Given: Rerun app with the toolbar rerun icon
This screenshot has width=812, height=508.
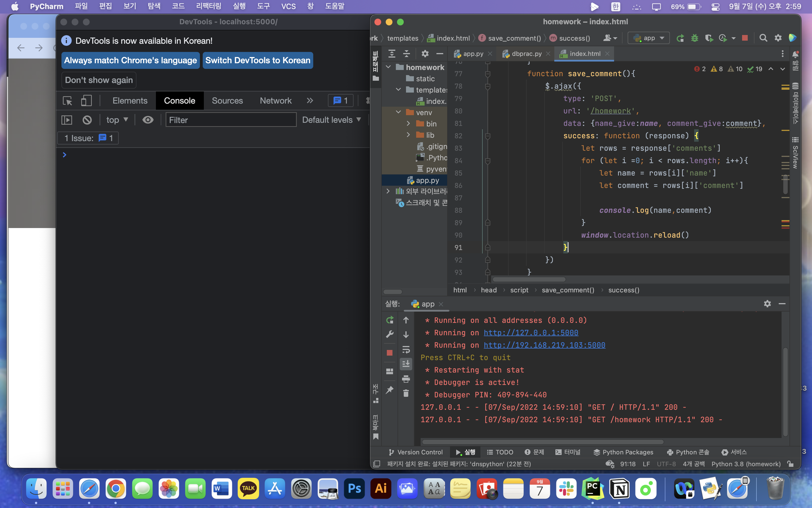Looking at the screenshot, I should click(680, 38).
